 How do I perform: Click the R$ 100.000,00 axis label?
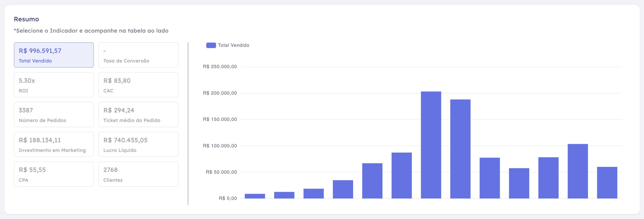point(220,146)
